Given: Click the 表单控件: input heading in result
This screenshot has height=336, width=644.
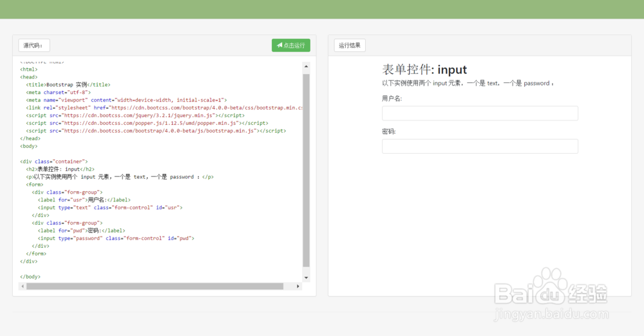Looking at the screenshot, I should tap(424, 70).
